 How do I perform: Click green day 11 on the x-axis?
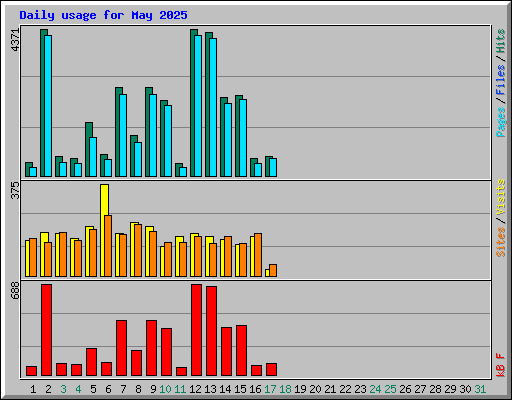point(180,389)
